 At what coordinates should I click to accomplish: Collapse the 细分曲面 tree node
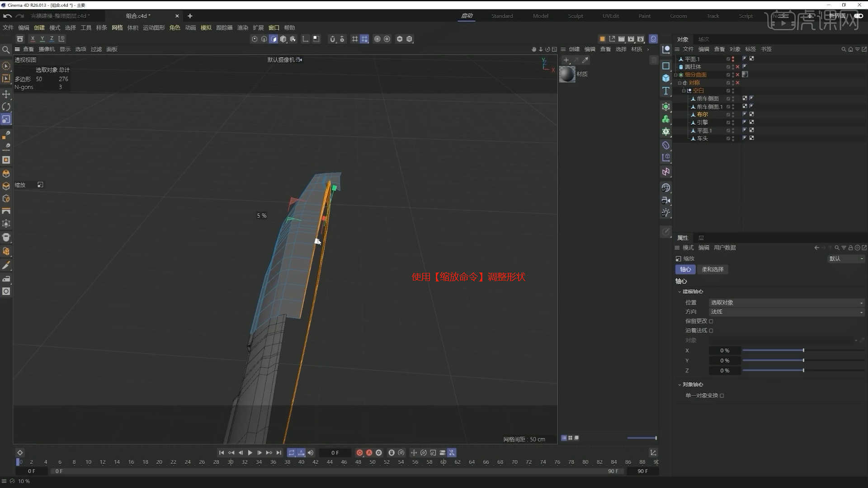pyautogui.click(x=676, y=75)
